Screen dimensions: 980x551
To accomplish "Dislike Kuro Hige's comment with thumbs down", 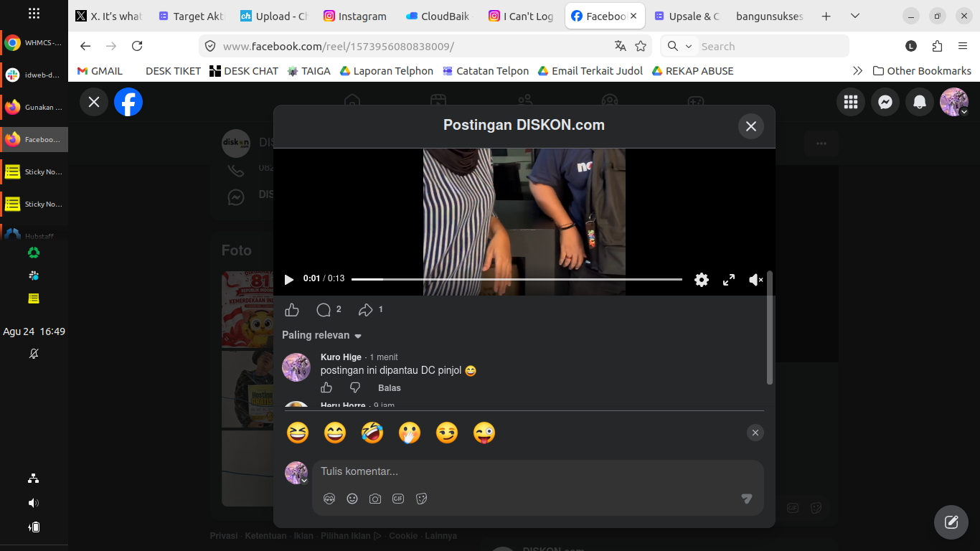I will click(x=355, y=388).
